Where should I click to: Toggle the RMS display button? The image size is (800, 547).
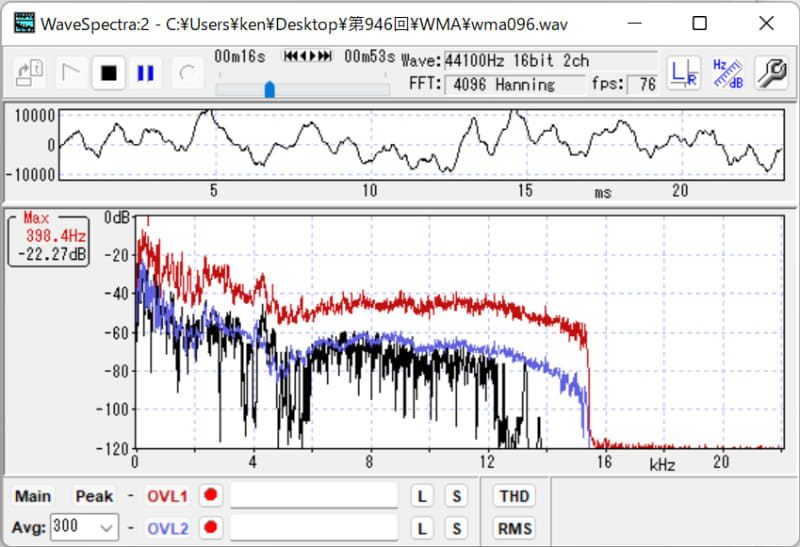514,528
